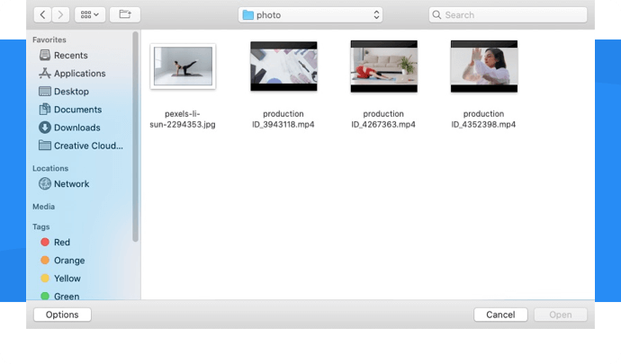621x364 pixels.
Task: Go back with the left arrow button
Action: tap(43, 15)
